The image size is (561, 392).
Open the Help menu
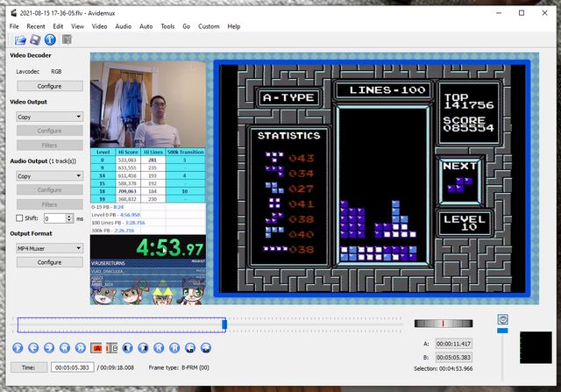(x=234, y=26)
